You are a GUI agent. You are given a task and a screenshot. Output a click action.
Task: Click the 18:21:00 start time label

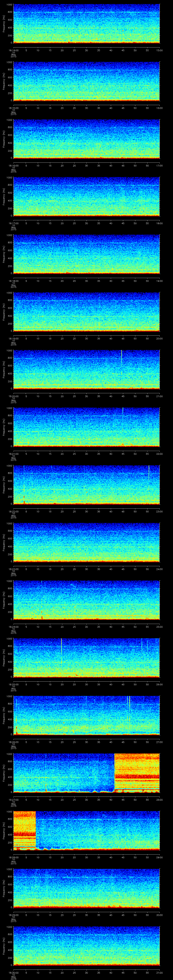pos(13,454)
